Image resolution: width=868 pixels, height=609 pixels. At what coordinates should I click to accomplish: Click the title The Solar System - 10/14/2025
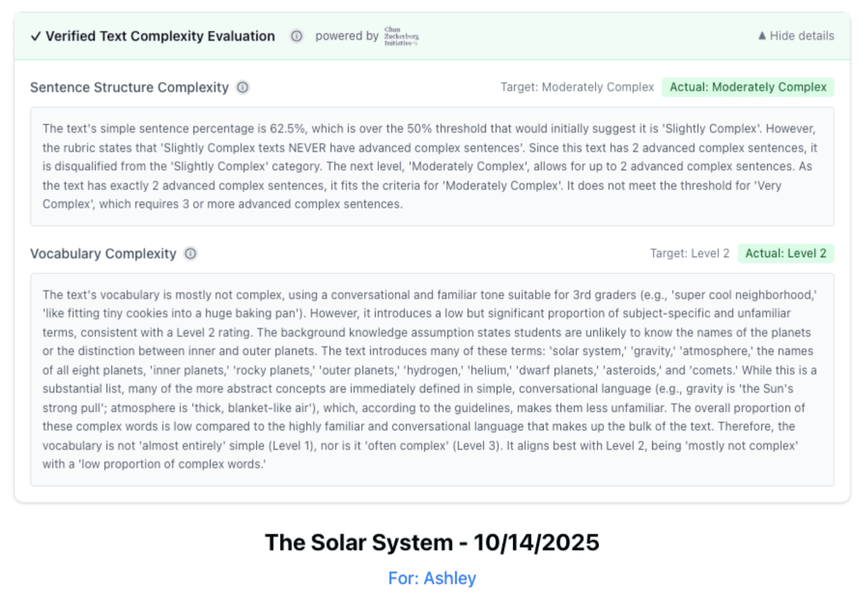click(x=432, y=542)
